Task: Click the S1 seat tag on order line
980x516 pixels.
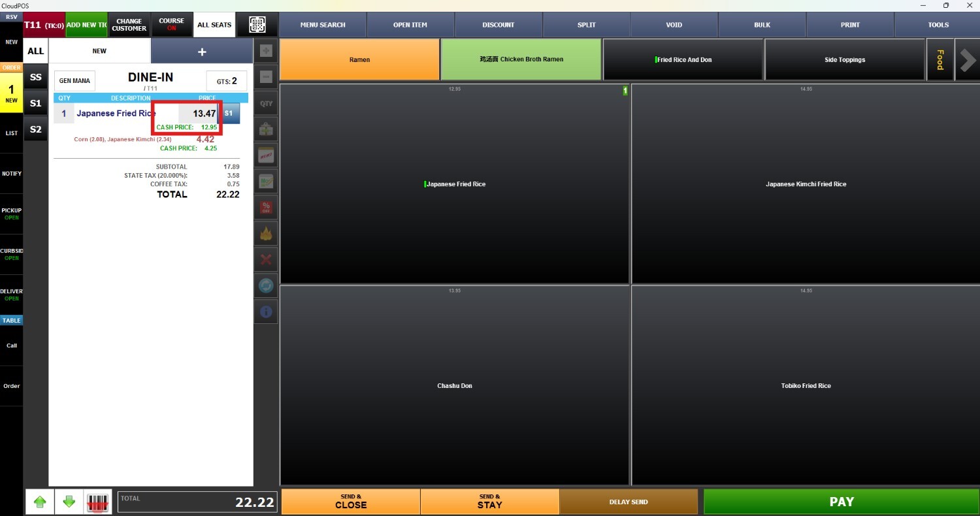Action: click(x=229, y=113)
